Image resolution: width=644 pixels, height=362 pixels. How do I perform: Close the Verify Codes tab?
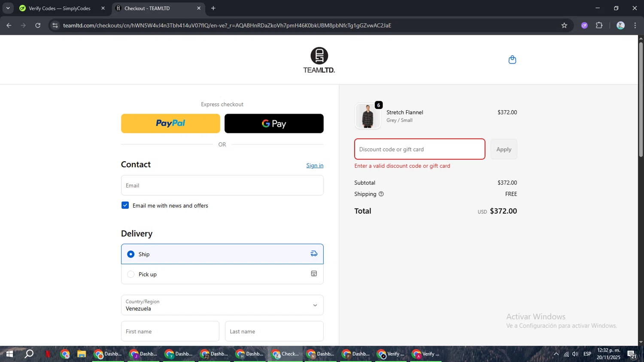tap(103, 8)
